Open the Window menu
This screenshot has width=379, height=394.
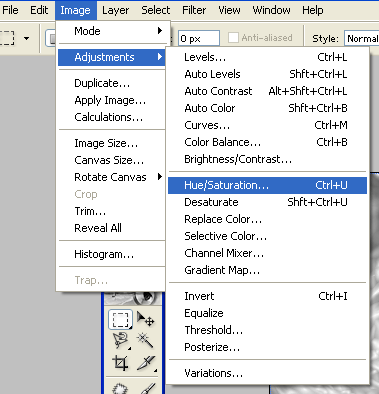click(271, 10)
